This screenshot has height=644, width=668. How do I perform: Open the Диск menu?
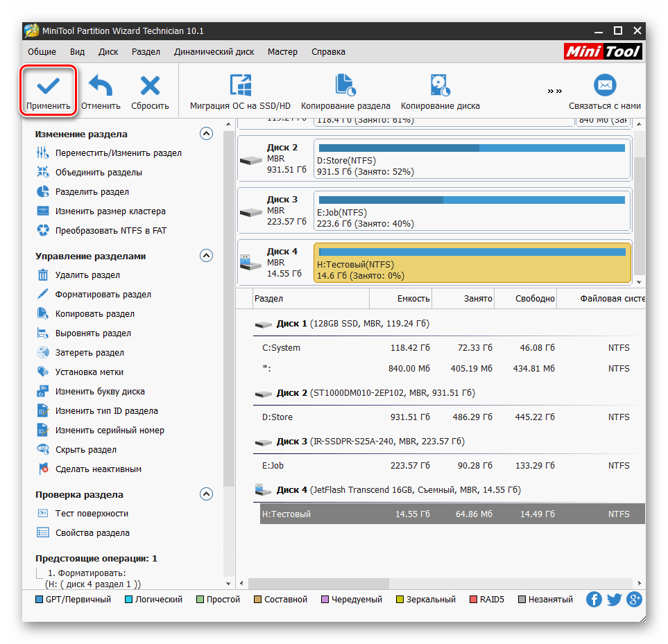108,52
